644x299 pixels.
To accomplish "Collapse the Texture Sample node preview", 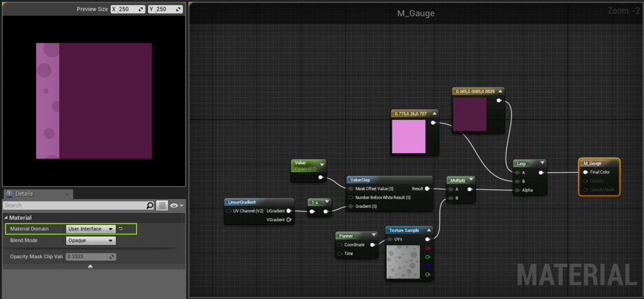I will (x=429, y=230).
